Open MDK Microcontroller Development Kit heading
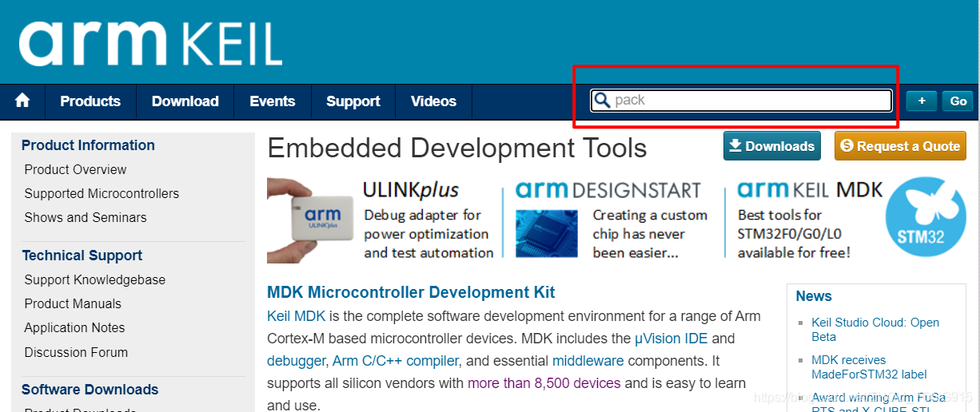 tap(411, 292)
